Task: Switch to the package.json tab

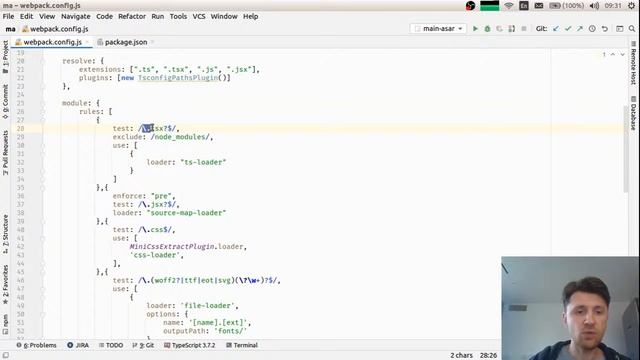Action: click(x=126, y=42)
